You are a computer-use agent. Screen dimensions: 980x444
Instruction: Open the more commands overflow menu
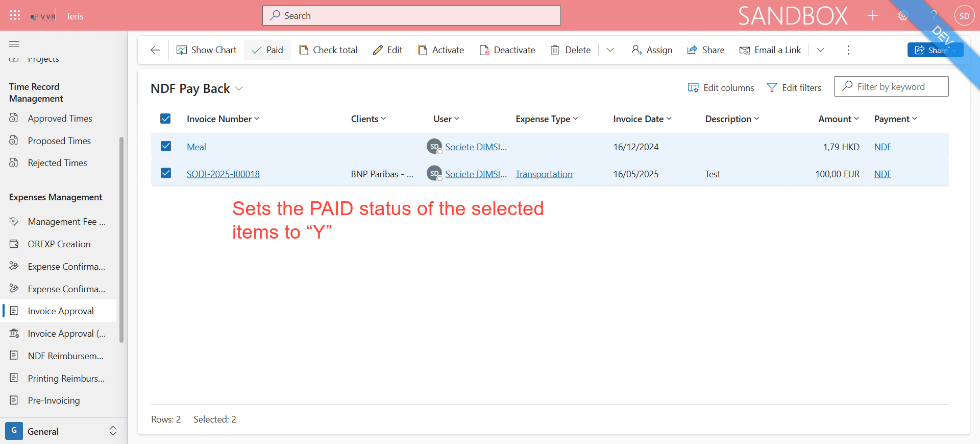(x=848, y=50)
